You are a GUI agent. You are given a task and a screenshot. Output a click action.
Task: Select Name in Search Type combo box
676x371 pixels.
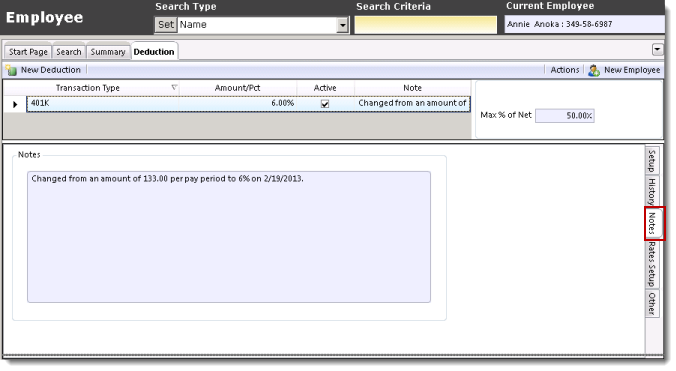257,25
